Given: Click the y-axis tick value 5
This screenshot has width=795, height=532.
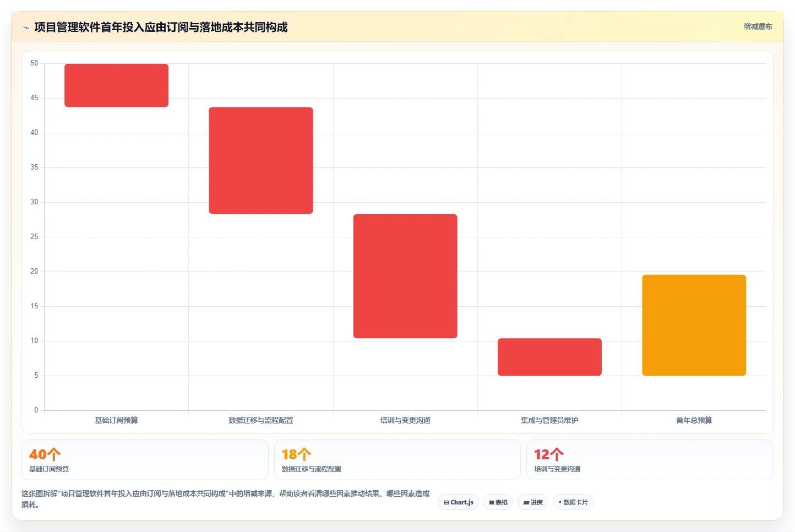Looking at the screenshot, I should pyautogui.click(x=36, y=376).
